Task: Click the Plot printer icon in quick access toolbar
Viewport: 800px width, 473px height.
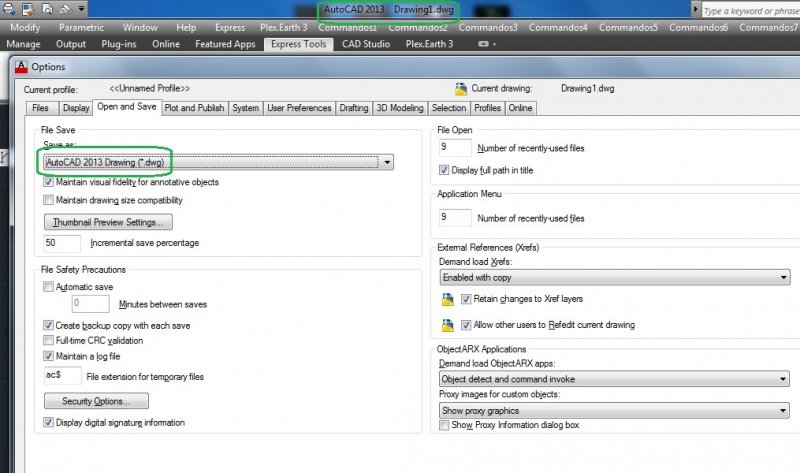Action: [x=9, y=9]
